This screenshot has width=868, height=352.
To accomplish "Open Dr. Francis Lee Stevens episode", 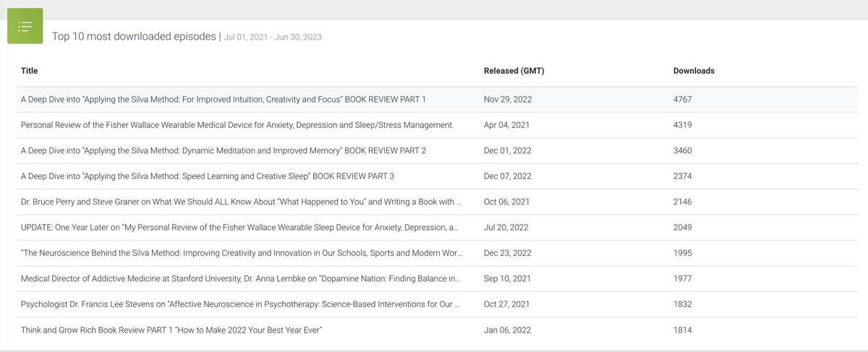I will 241,304.
